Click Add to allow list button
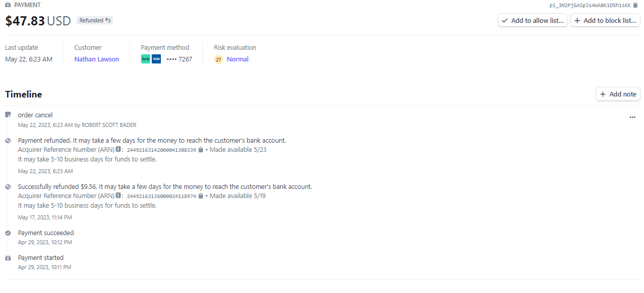644x293 pixels. pyautogui.click(x=532, y=20)
